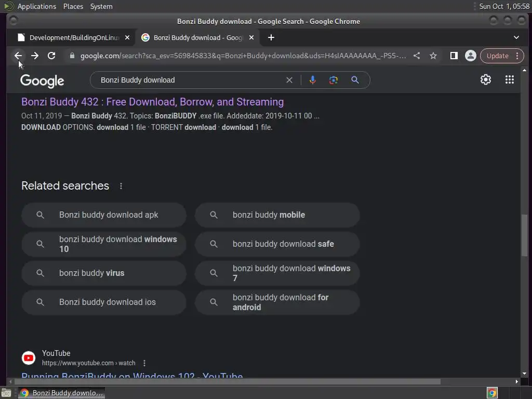This screenshot has width=532, height=399.
Task: Search 'bonzi buddy download safe' suggestion
Action: (x=277, y=244)
